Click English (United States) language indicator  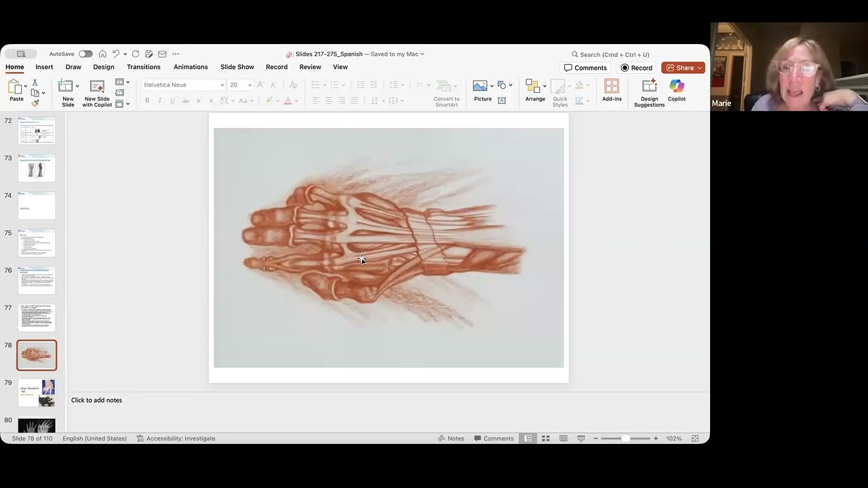pyautogui.click(x=94, y=439)
